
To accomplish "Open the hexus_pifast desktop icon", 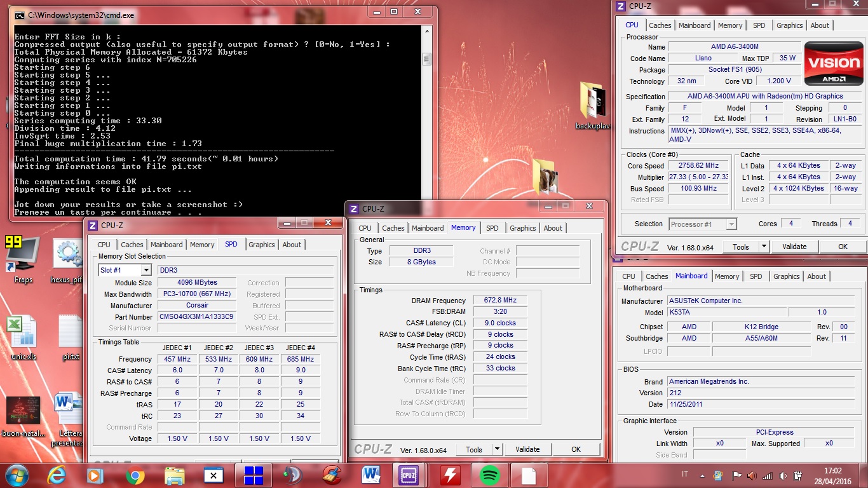I will pos(67,261).
